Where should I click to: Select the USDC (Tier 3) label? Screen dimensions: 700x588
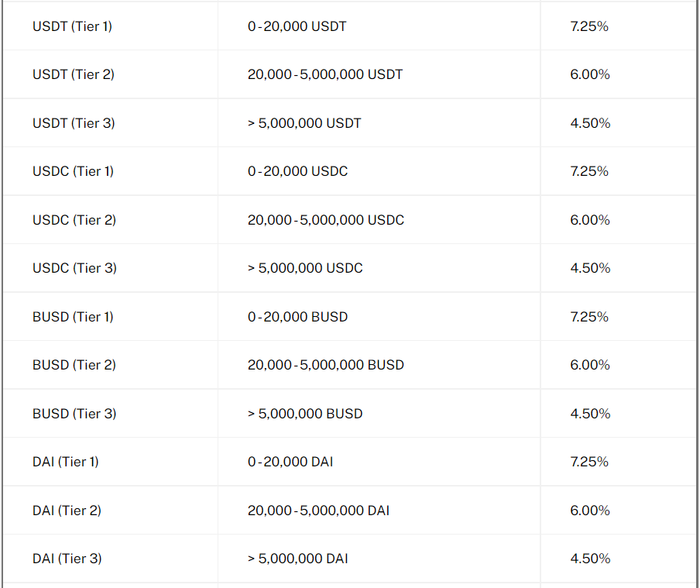(x=74, y=268)
